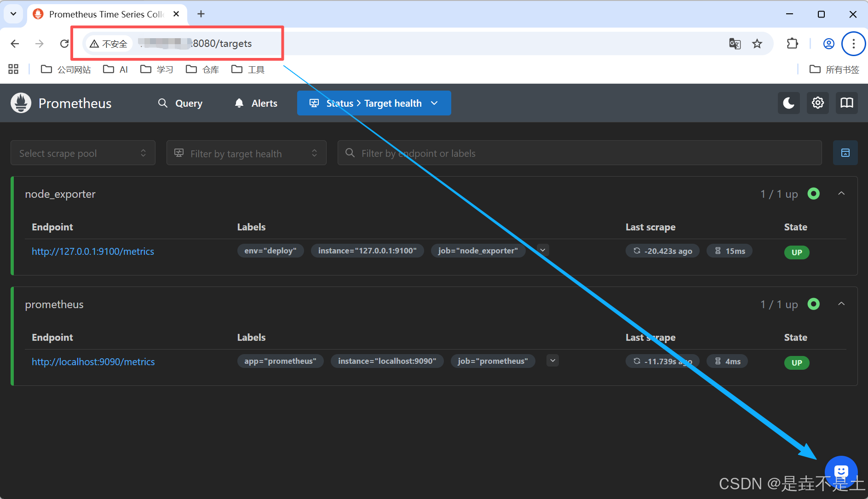Close the Prometheus browser tab
The image size is (868, 499).
176,14
